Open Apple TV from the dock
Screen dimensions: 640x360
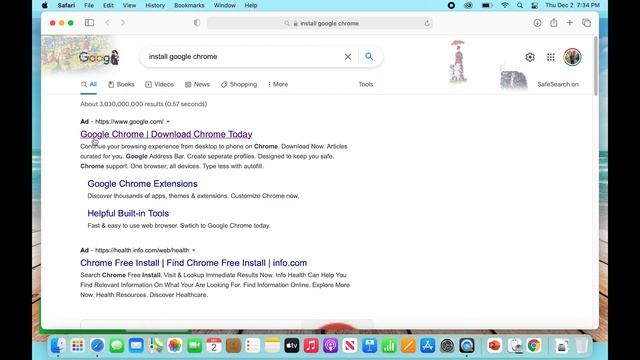(291, 346)
